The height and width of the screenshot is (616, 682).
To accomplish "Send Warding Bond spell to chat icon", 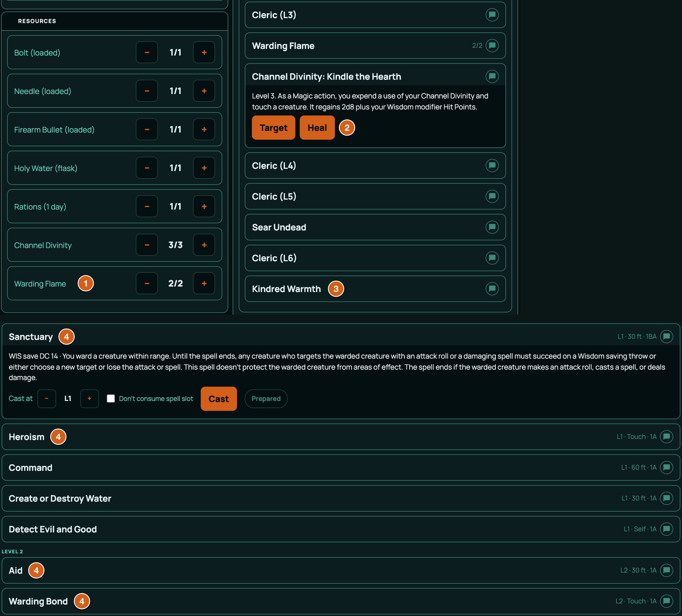I will [x=666, y=601].
